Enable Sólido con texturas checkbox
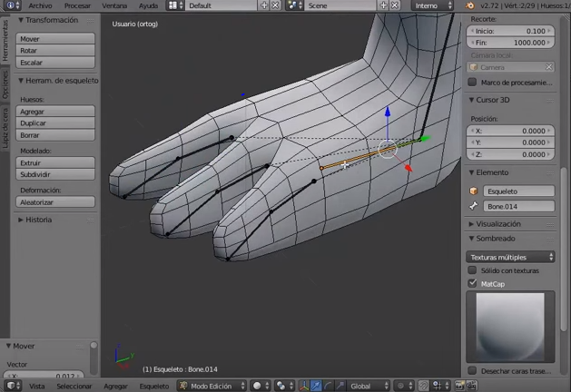 pos(472,270)
